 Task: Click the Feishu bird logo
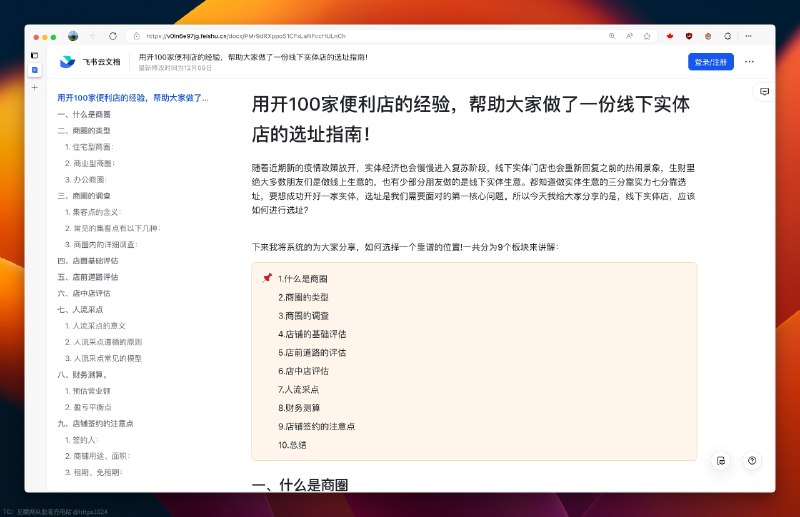[x=67, y=62]
